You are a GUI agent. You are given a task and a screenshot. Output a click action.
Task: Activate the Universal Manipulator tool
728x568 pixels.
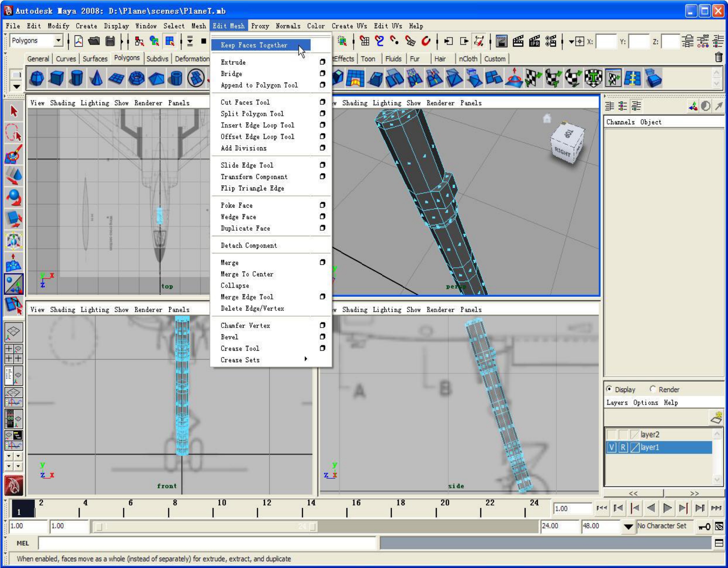pyautogui.click(x=13, y=241)
